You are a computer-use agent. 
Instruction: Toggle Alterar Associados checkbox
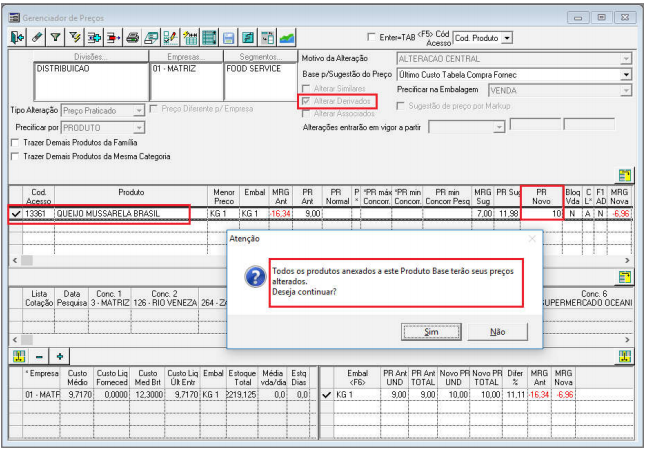coord(306,113)
